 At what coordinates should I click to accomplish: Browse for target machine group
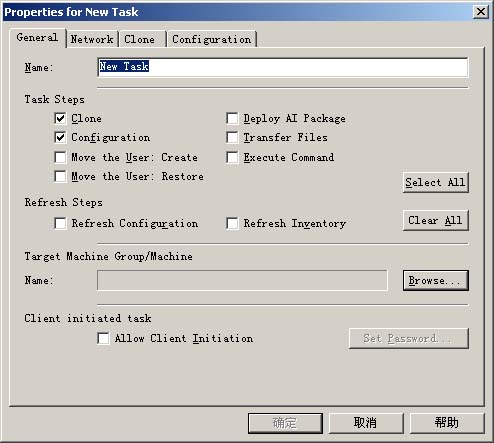click(x=436, y=280)
